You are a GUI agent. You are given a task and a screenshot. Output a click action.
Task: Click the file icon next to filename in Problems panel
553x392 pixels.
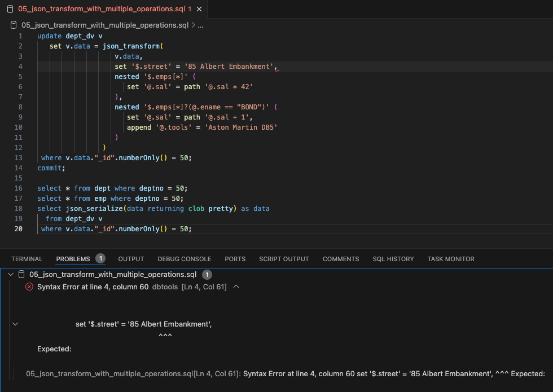(21, 275)
